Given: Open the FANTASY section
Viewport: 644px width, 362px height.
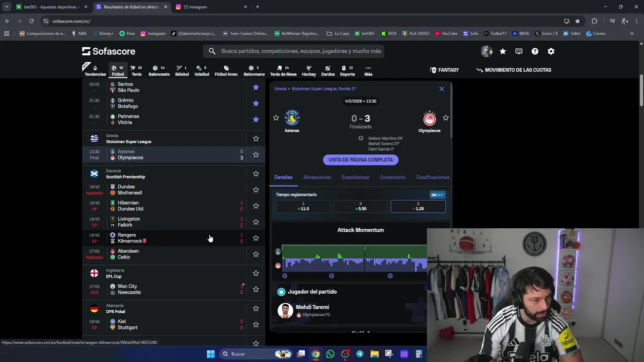Looking at the screenshot, I should (444, 70).
